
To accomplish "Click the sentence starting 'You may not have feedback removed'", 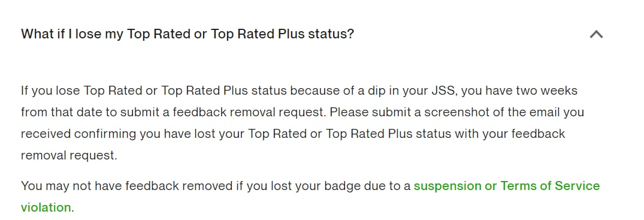I will 310,197.
